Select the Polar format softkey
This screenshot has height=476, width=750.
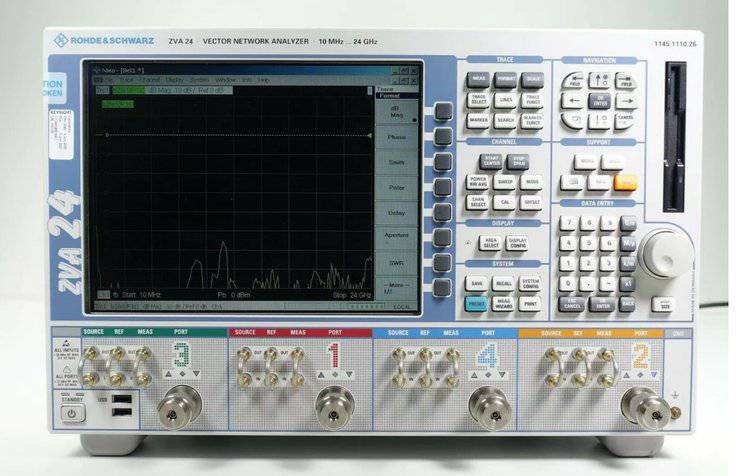396,188
